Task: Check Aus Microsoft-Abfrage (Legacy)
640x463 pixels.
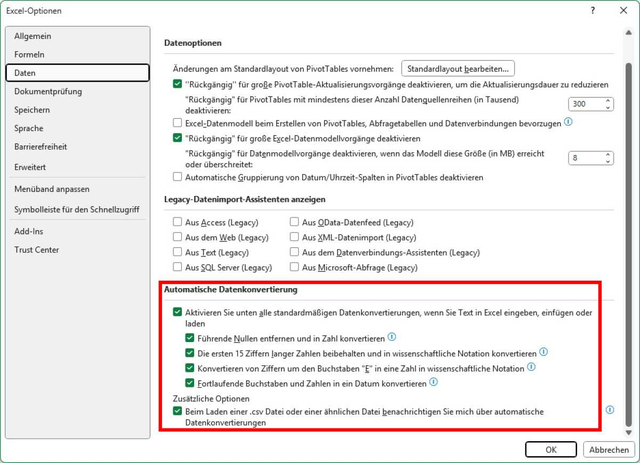Action: tap(294, 267)
